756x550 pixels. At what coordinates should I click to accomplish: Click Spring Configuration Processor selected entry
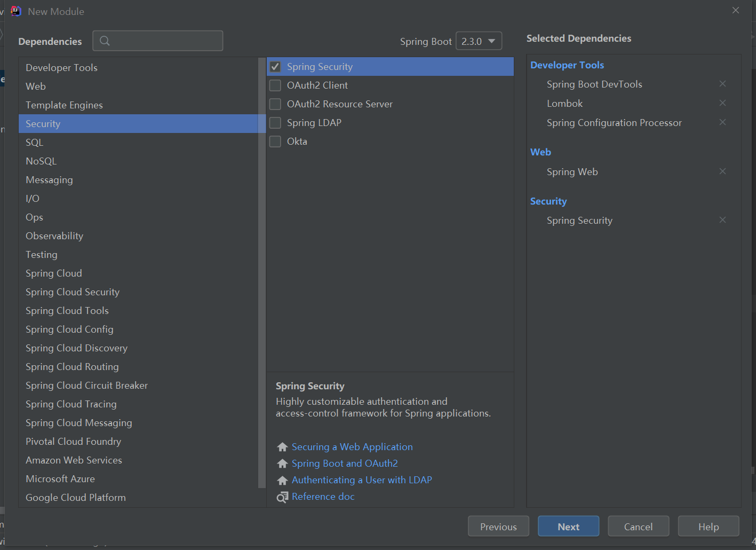[x=614, y=123]
